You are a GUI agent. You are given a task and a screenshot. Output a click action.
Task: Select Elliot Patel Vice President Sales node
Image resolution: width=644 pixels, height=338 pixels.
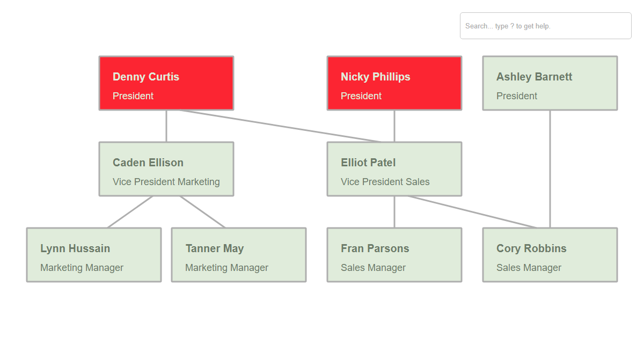394,169
